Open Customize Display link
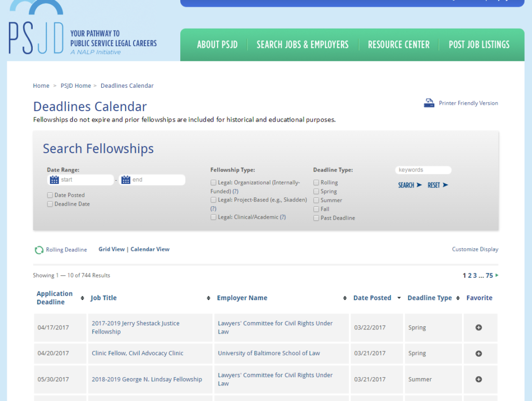 (475, 249)
